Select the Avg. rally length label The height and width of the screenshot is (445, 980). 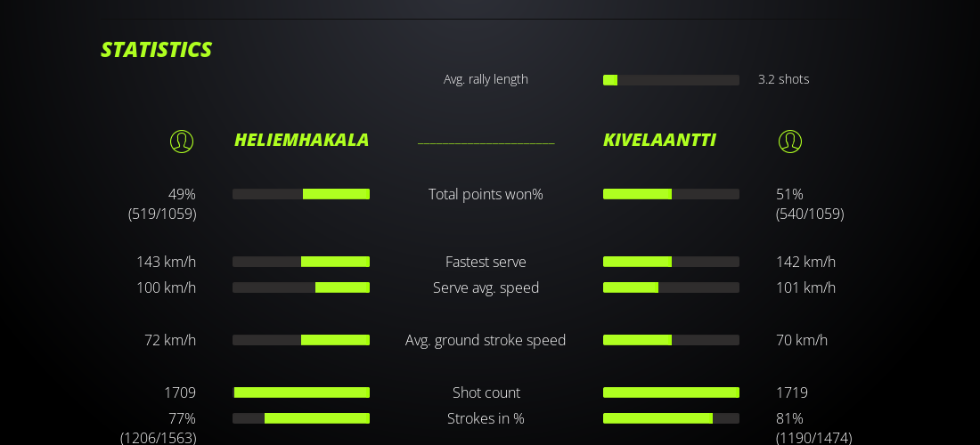[486, 79]
